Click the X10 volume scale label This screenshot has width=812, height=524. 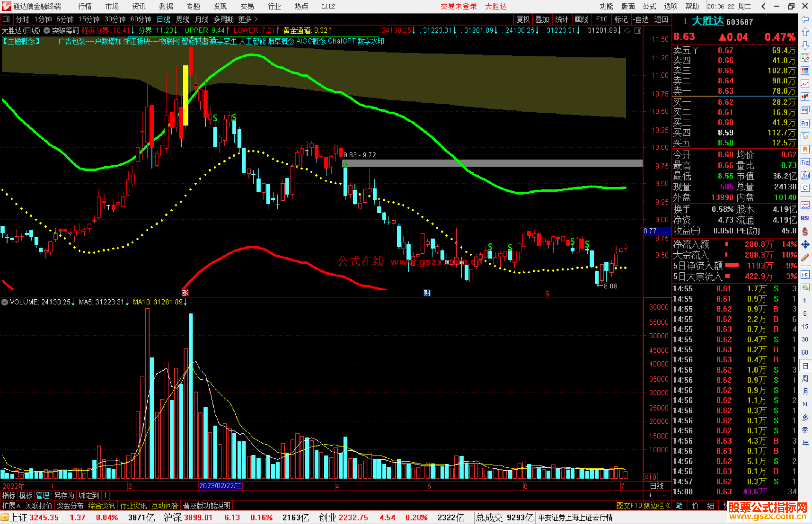click(650, 477)
